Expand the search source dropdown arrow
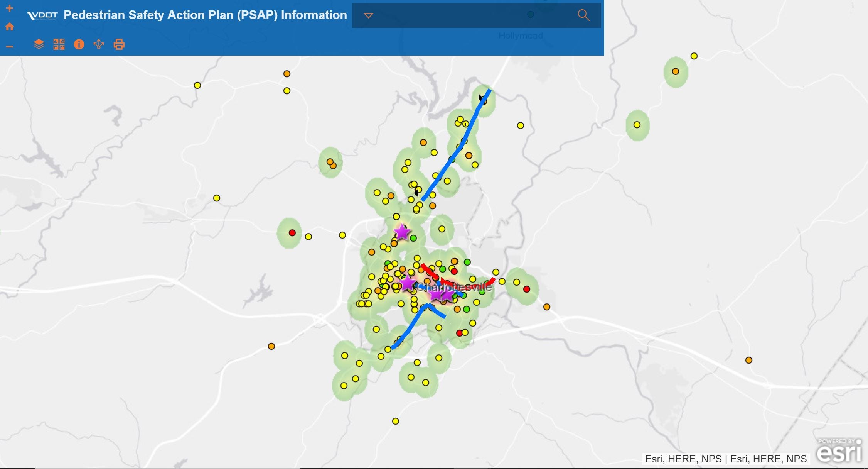 (x=369, y=15)
